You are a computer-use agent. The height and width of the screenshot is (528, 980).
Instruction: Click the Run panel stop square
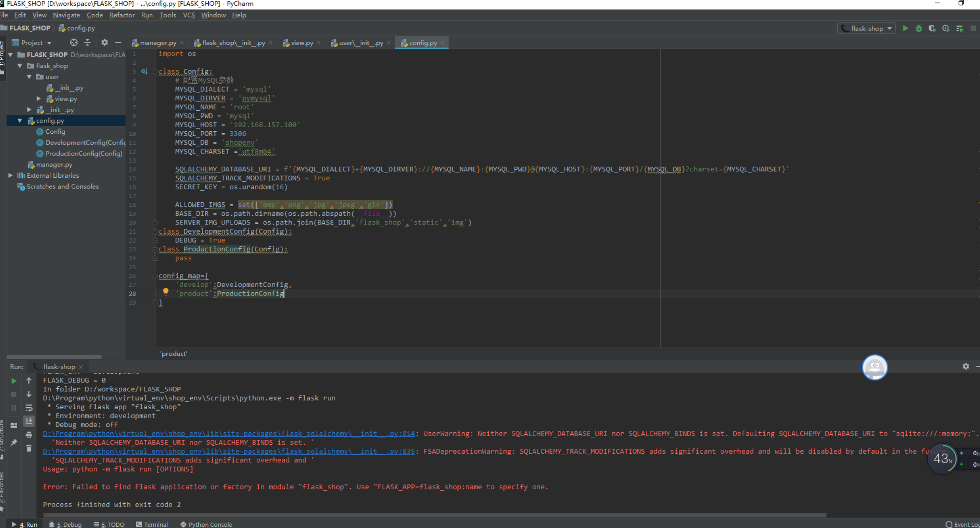14,394
